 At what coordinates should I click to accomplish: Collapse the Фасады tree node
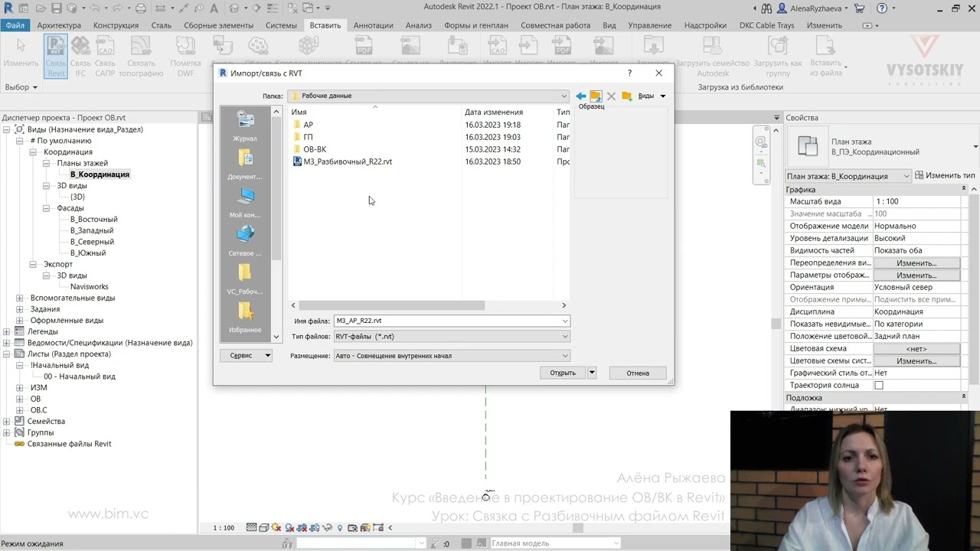click(x=46, y=208)
